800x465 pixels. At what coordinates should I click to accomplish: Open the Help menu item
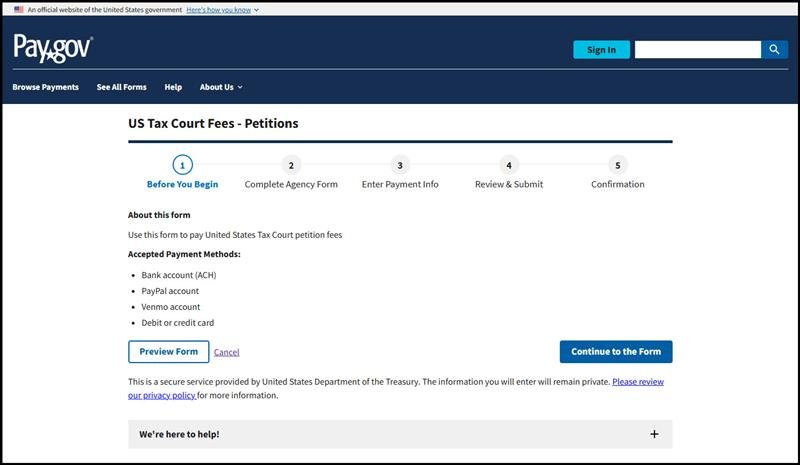(173, 87)
